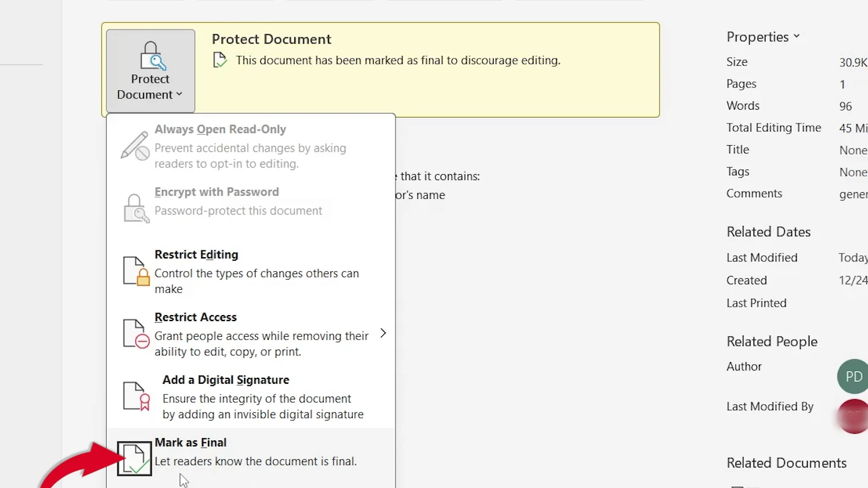
Task: Click the Pages property label
Action: pyautogui.click(x=741, y=84)
